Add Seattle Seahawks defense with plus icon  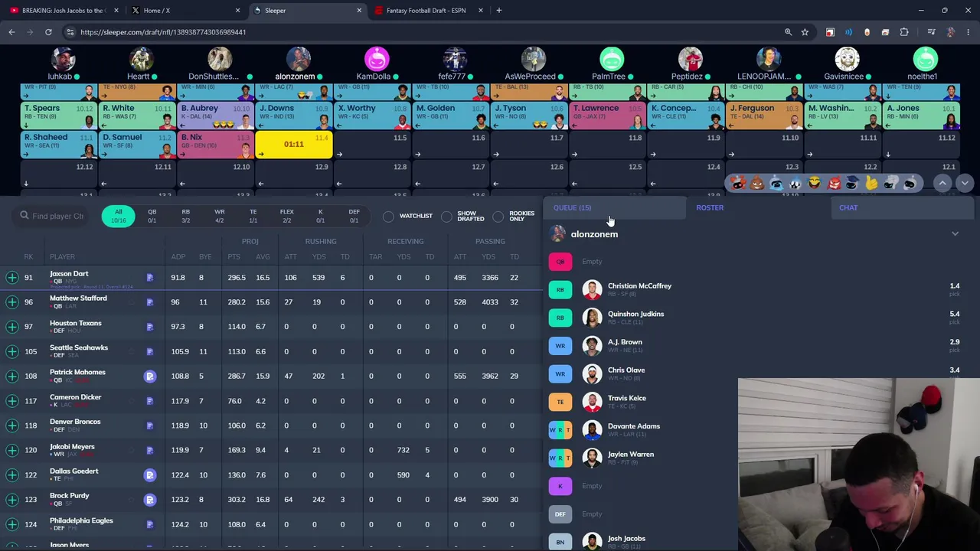(12, 351)
